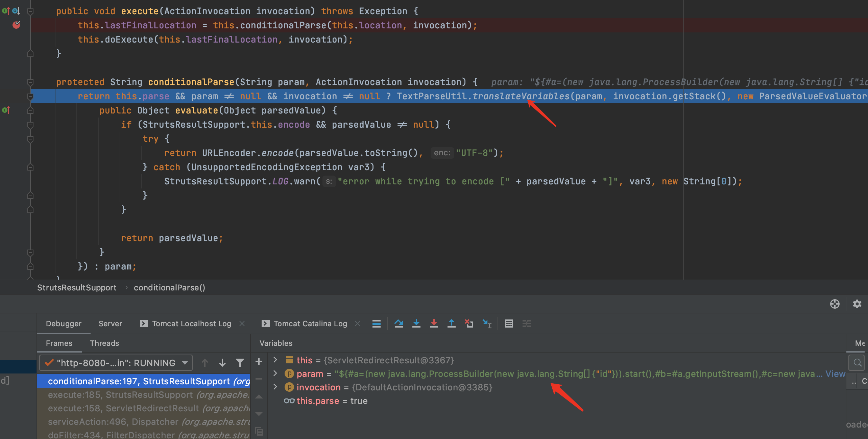Click the memory view search icon
Image resolution: width=868 pixels, height=439 pixels.
coord(857,362)
